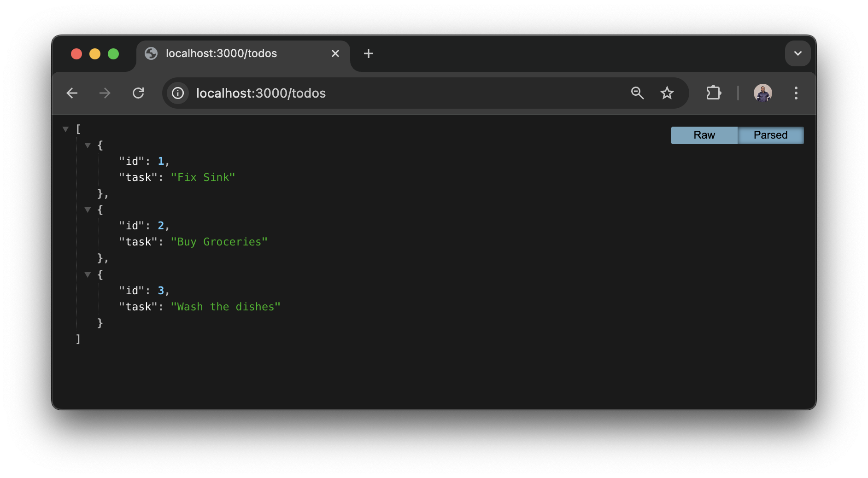868x478 pixels.
Task: Collapse the Wash the dishes todo object
Action: tap(88, 274)
